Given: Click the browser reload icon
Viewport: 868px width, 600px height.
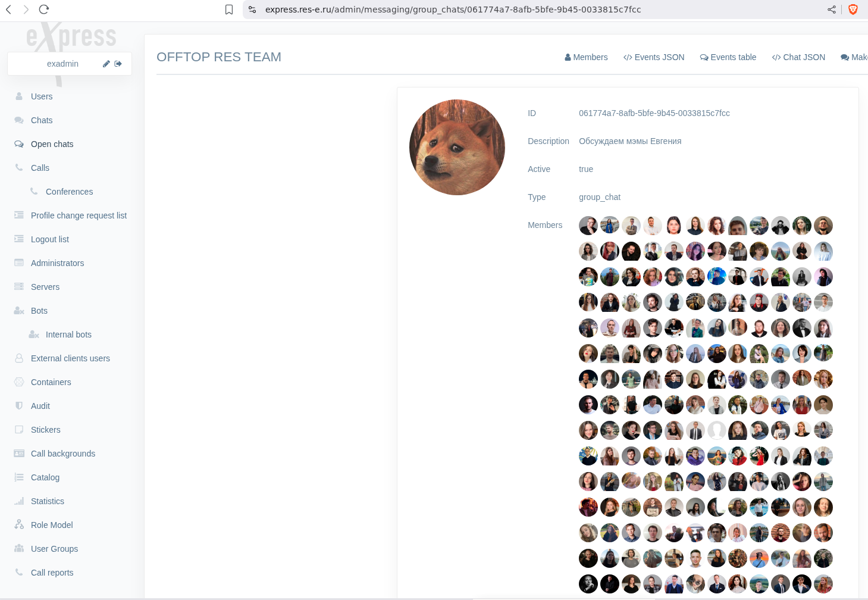Looking at the screenshot, I should click(44, 10).
